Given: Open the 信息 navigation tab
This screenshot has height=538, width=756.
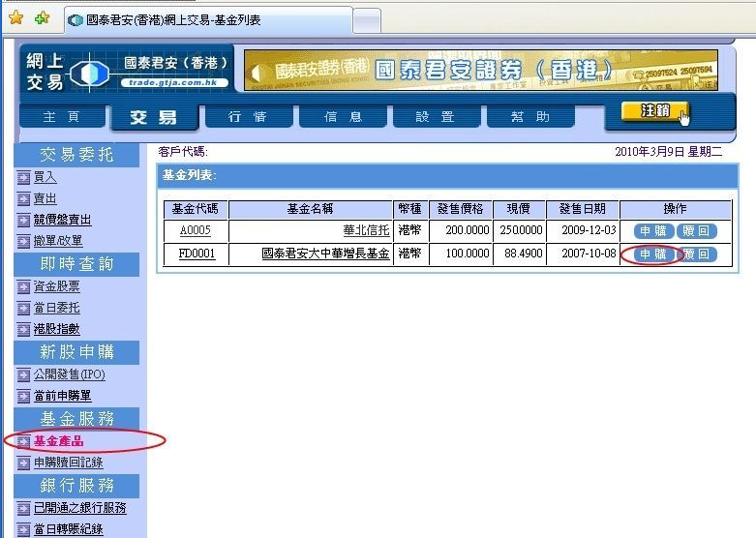Looking at the screenshot, I should (343, 117).
